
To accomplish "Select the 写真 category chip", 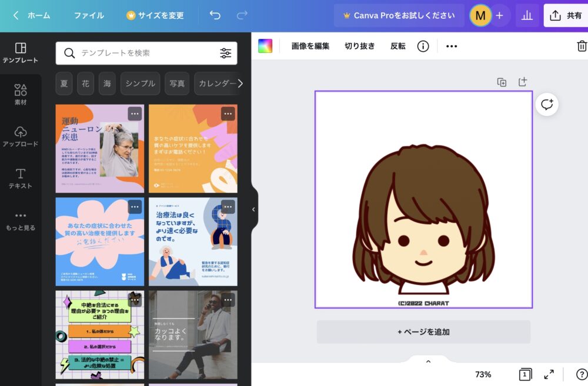I will pos(177,83).
